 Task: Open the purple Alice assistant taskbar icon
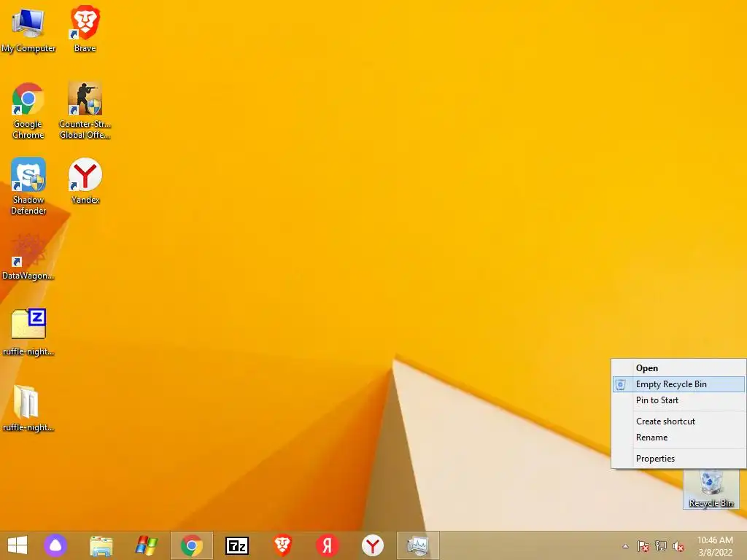click(x=55, y=545)
